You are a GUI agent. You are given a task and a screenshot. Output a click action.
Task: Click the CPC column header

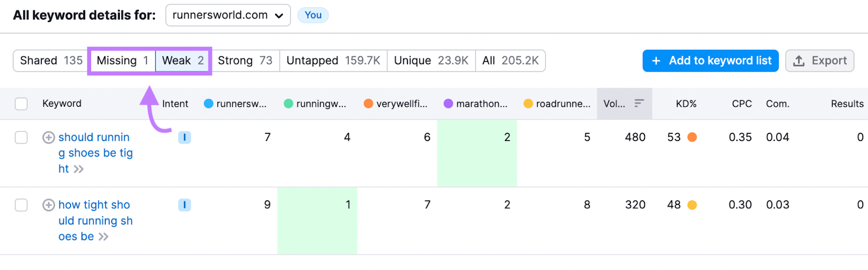click(x=742, y=104)
